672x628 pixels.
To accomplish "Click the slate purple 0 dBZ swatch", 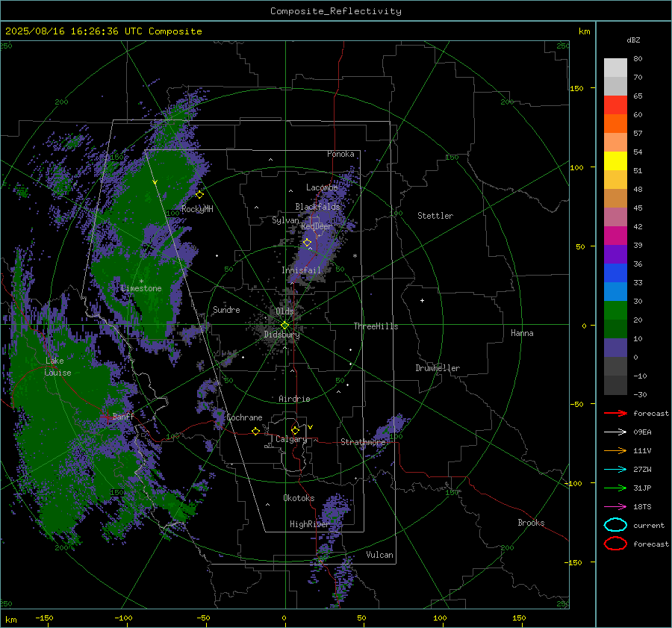I will (615, 347).
